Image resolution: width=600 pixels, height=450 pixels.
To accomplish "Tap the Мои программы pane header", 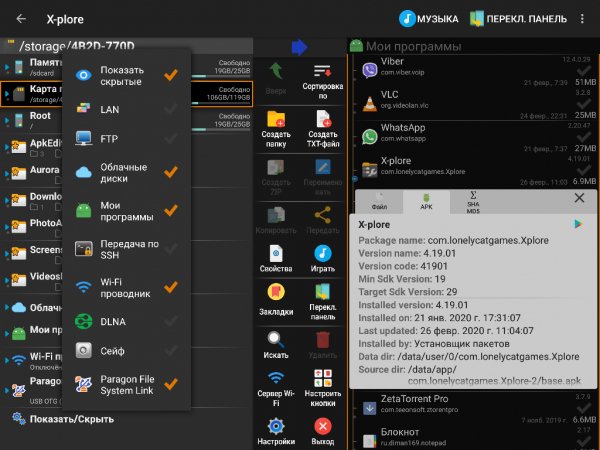I will (474, 46).
